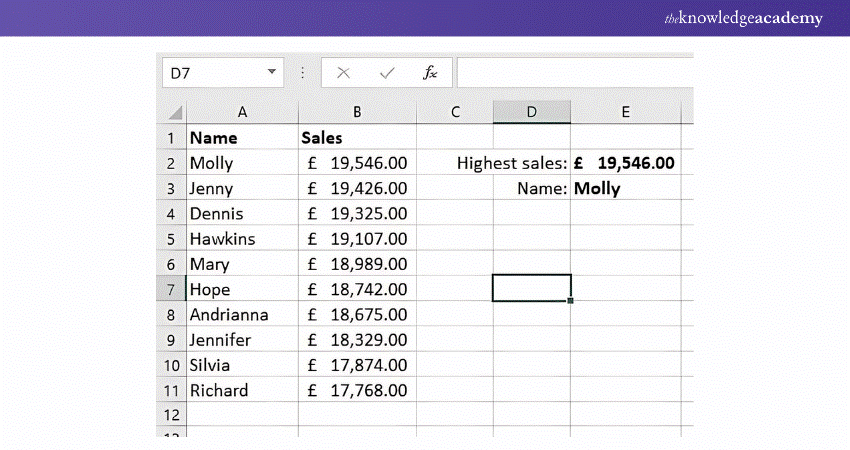This screenshot has height=450, width=850.
Task: Select the bold Molly result cell
Action: click(x=625, y=188)
